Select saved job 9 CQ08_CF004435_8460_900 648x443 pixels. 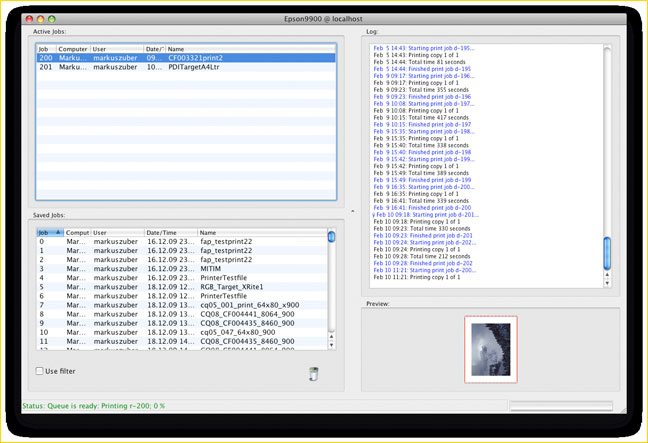pyautogui.click(x=182, y=323)
